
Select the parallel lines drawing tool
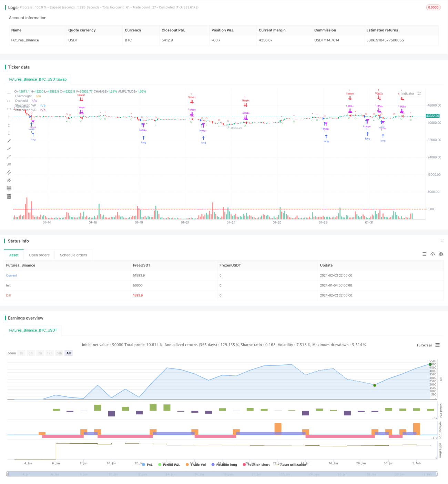(x=9, y=172)
